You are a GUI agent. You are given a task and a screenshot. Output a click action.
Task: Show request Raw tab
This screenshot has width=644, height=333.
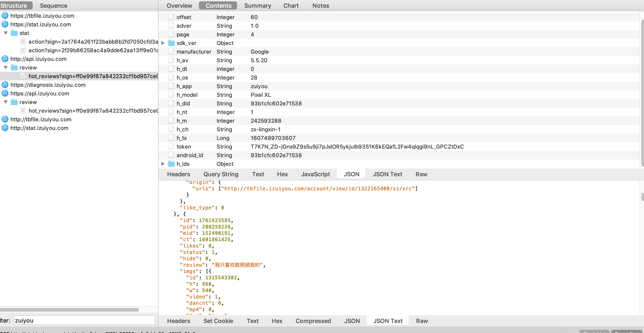click(421, 174)
